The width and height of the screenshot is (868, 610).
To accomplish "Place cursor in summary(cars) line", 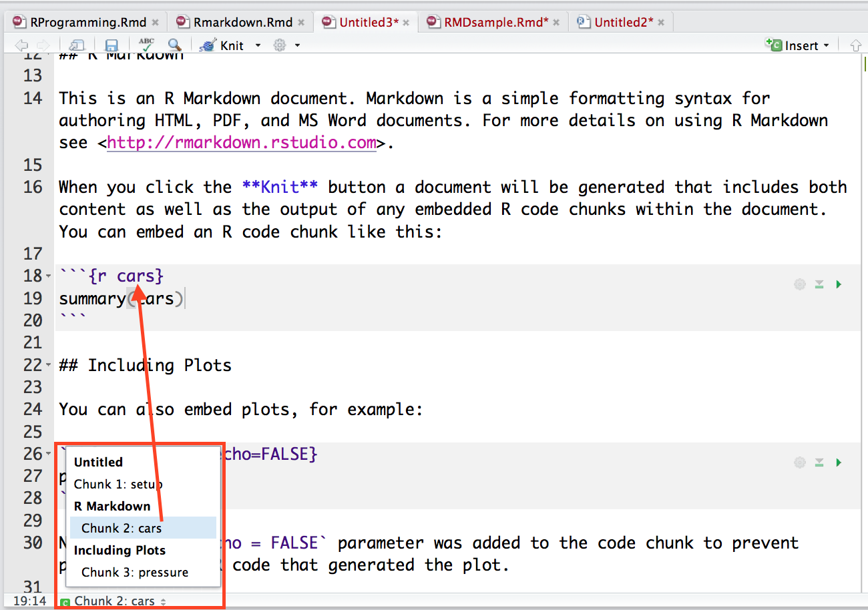I will point(121,298).
